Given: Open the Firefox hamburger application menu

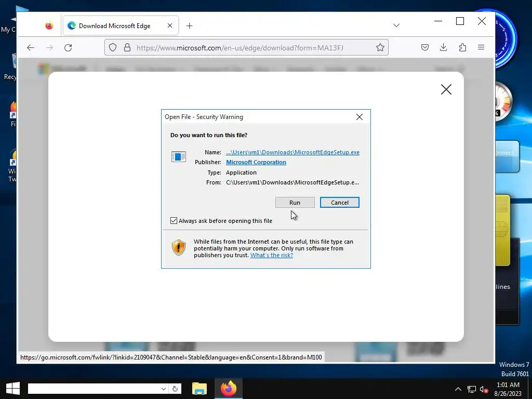Looking at the screenshot, I should [x=481, y=47].
